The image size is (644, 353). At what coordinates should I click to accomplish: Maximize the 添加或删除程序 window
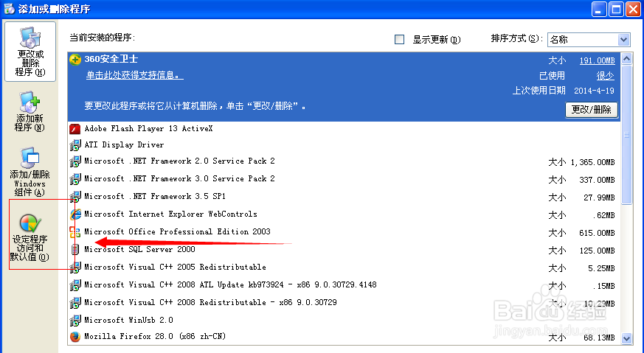616,9
